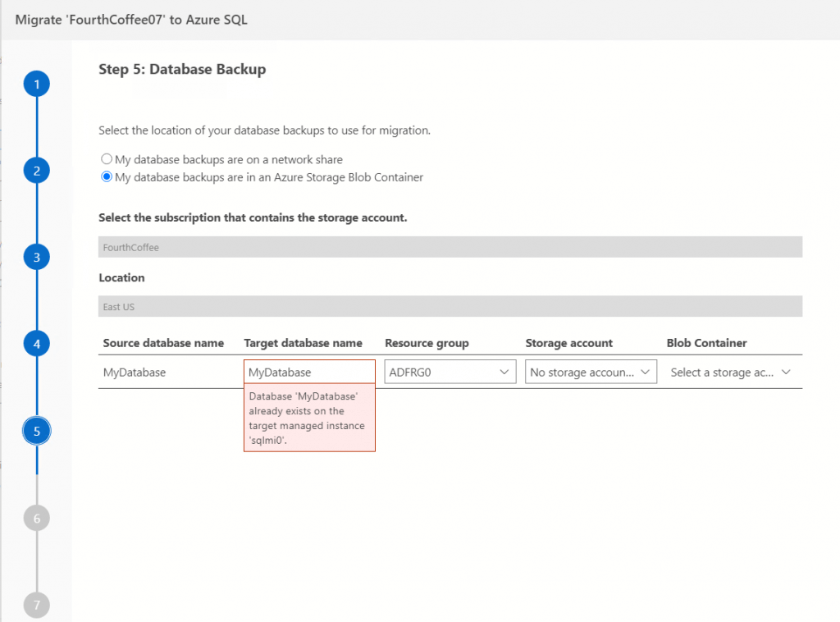
Task: Click the greyed step 6 circle
Action: 37,518
